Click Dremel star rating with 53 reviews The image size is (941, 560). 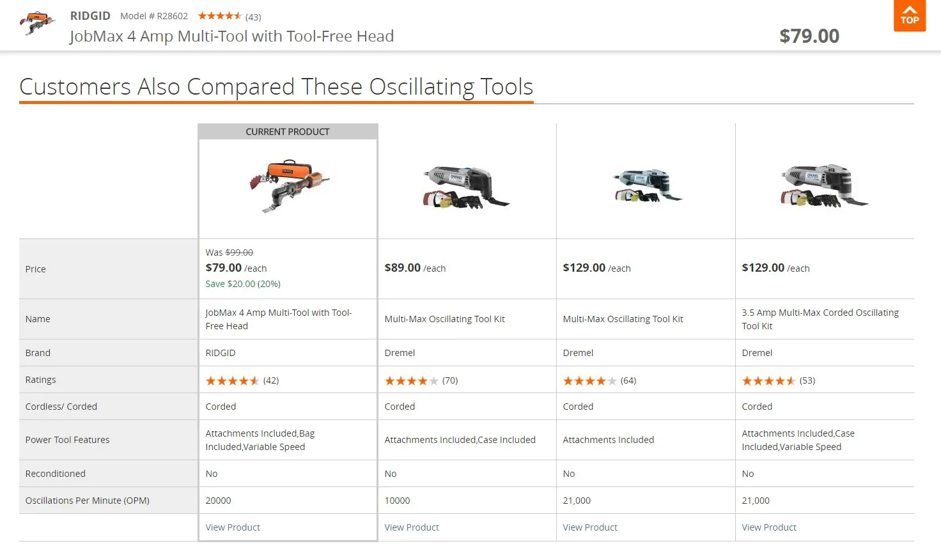click(779, 380)
